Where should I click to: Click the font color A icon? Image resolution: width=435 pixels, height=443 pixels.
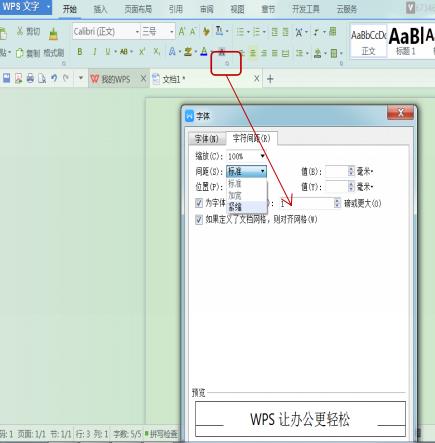click(204, 52)
